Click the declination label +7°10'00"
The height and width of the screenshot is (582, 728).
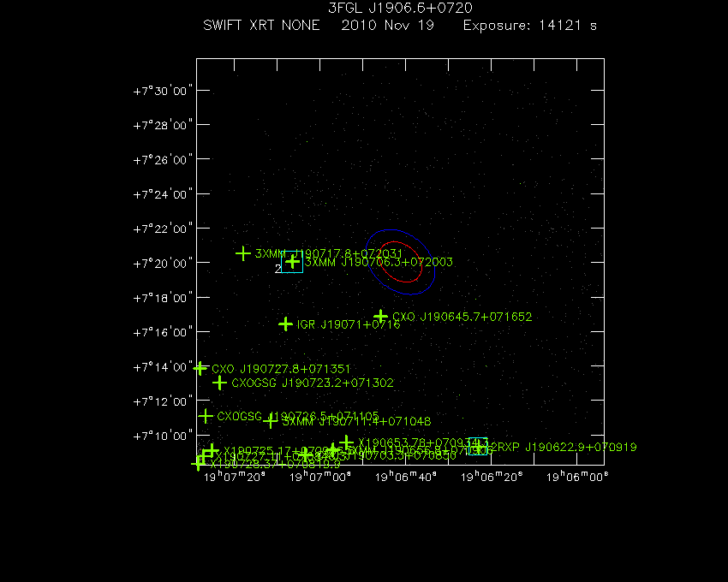[x=163, y=436]
